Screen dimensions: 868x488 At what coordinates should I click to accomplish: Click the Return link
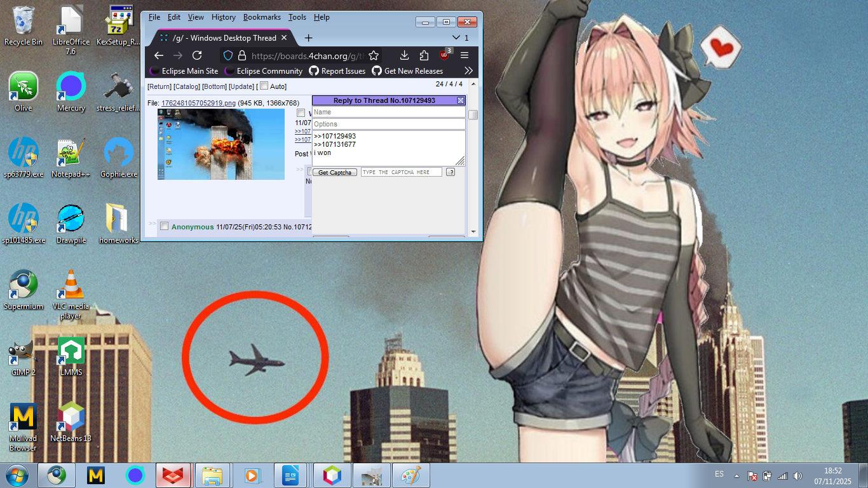point(159,86)
